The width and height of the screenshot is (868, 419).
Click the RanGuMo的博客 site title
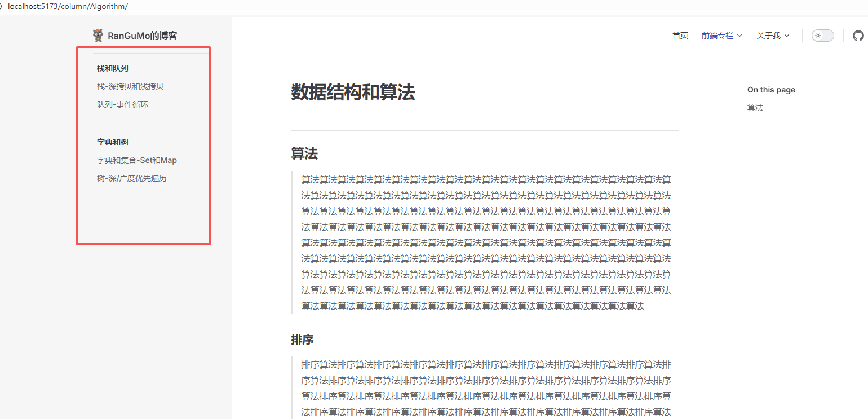pos(143,36)
